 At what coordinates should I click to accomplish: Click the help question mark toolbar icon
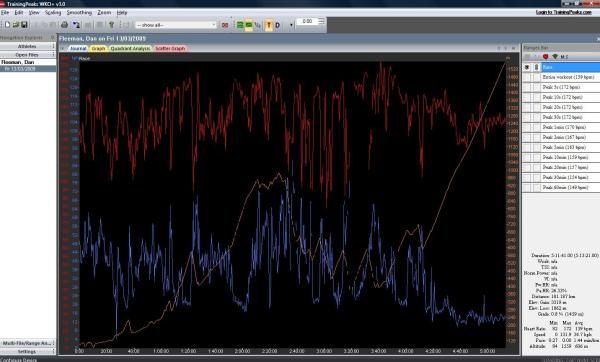pyautogui.click(x=111, y=25)
